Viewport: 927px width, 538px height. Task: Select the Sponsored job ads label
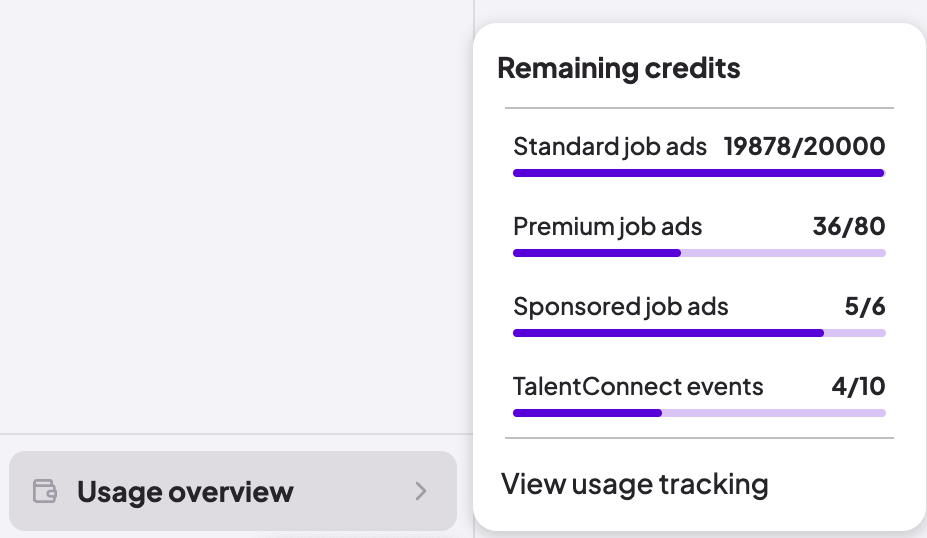point(620,307)
